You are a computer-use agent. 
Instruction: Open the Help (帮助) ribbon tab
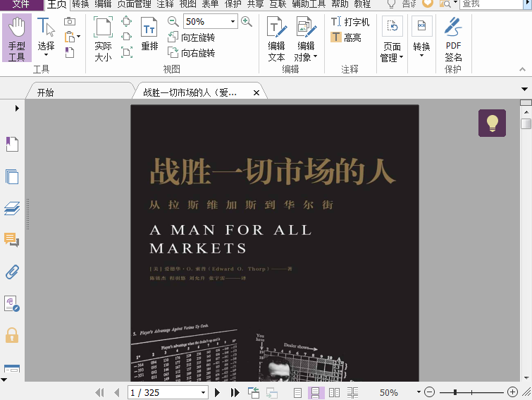point(340,4)
